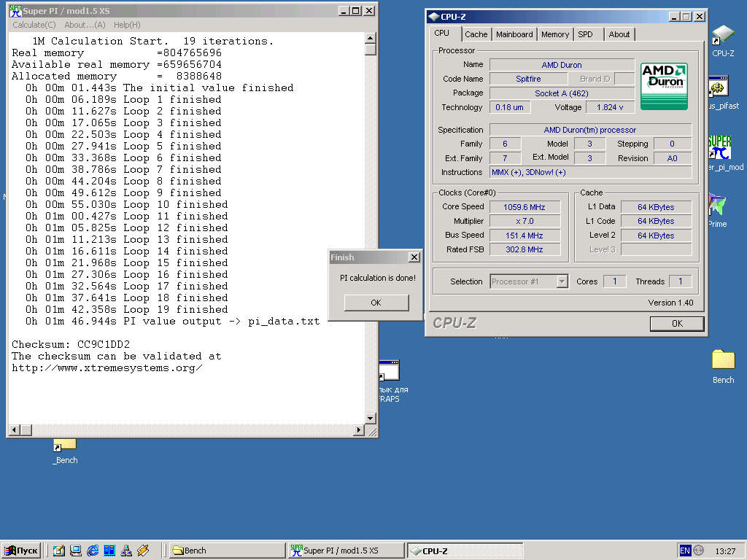This screenshot has width=747, height=560.
Task: Click OK at bottom of CPU-Z
Action: click(x=677, y=323)
